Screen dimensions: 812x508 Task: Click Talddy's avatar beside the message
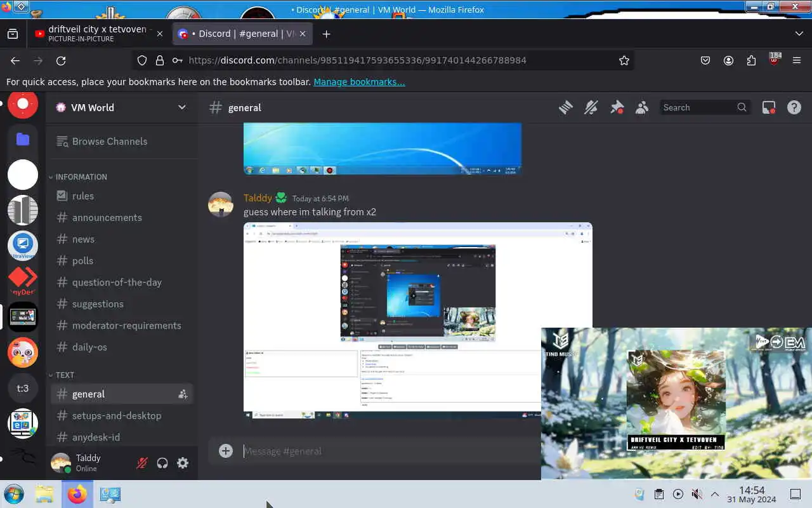[221, 204]
